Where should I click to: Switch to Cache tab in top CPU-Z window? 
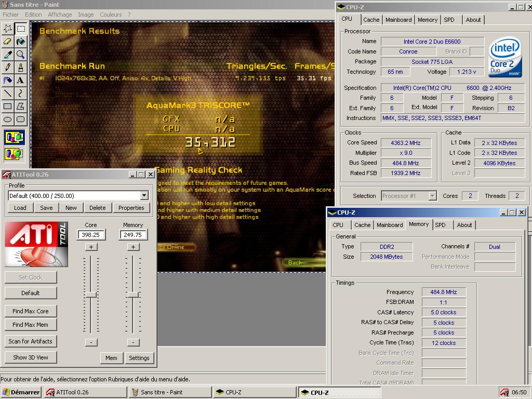(x=371, y=20)
